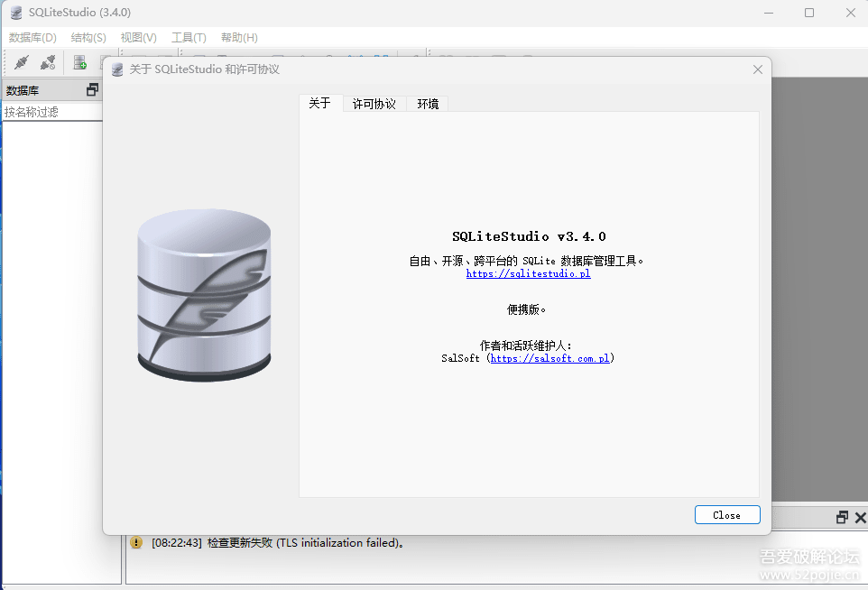868x590 pixels.
Task: Open the 视图(V) menu
Action: (x=138, y=37)
